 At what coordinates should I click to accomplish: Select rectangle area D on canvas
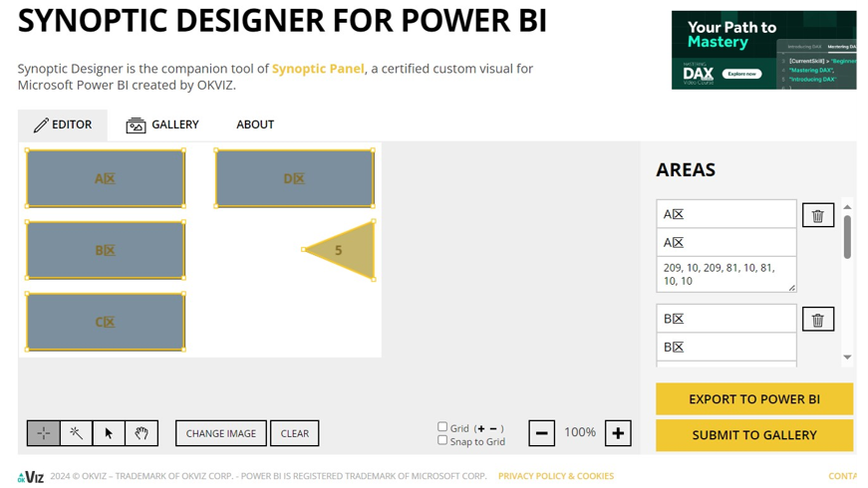[295, 178]
